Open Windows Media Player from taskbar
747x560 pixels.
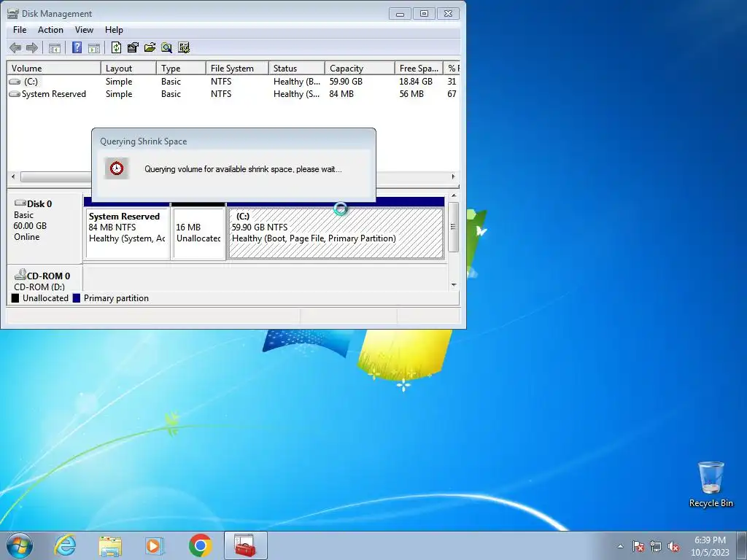(155, 545)
